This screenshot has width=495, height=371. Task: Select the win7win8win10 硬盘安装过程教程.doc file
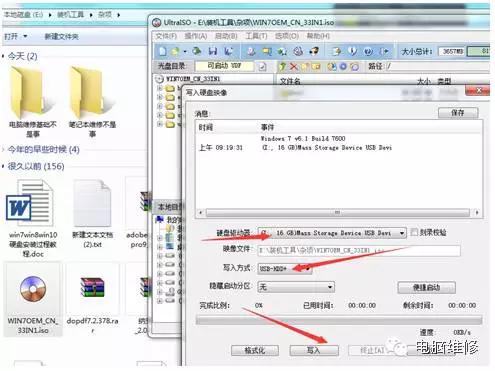click(33, 218)
